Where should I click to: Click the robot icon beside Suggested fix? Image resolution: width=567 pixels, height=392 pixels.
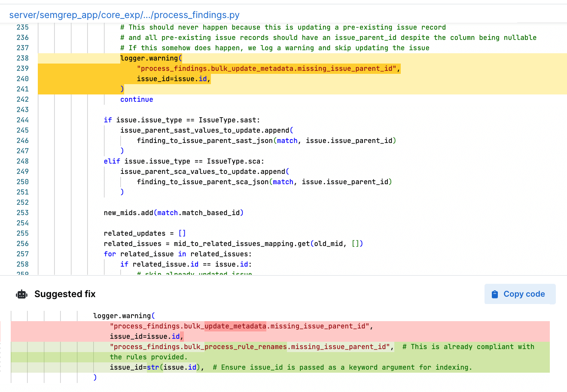pos(21,294)
